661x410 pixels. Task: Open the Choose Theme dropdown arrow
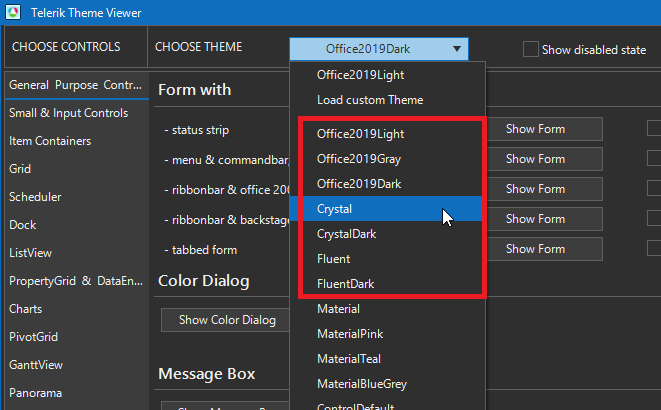point(456,48)
